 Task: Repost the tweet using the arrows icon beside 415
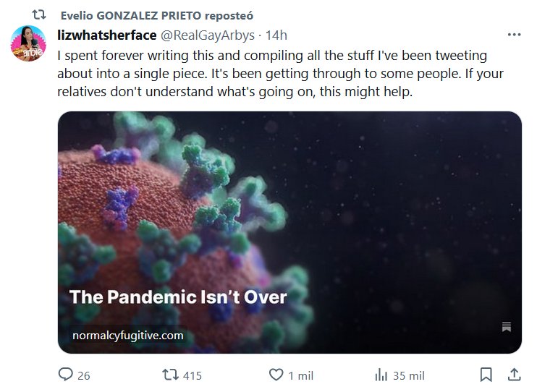[x=169, y=375]
